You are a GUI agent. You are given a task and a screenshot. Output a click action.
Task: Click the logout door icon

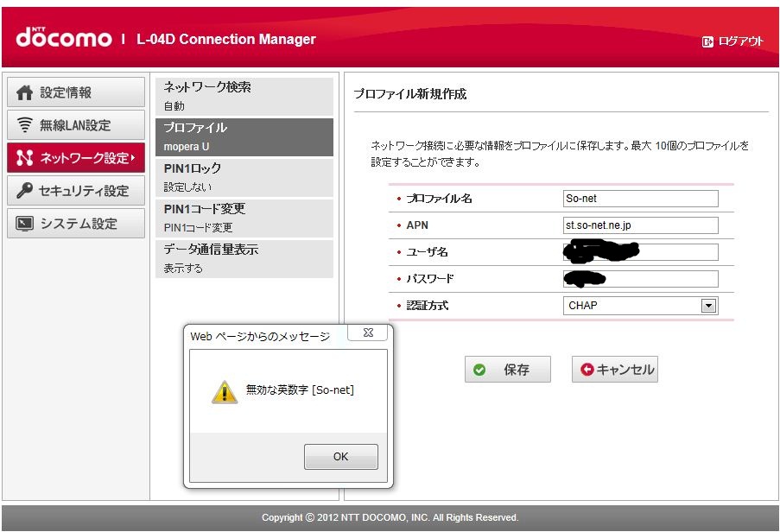pos(707,41)
